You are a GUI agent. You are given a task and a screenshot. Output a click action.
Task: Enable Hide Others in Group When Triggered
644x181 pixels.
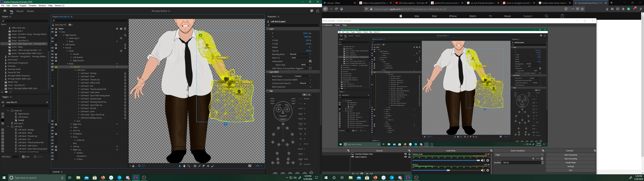[310, 68]
